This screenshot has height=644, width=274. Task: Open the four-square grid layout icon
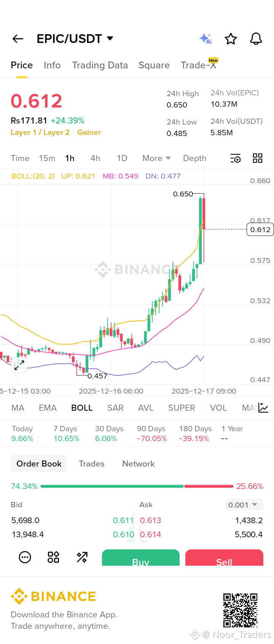pyautogui.click(x=258, y=158)
